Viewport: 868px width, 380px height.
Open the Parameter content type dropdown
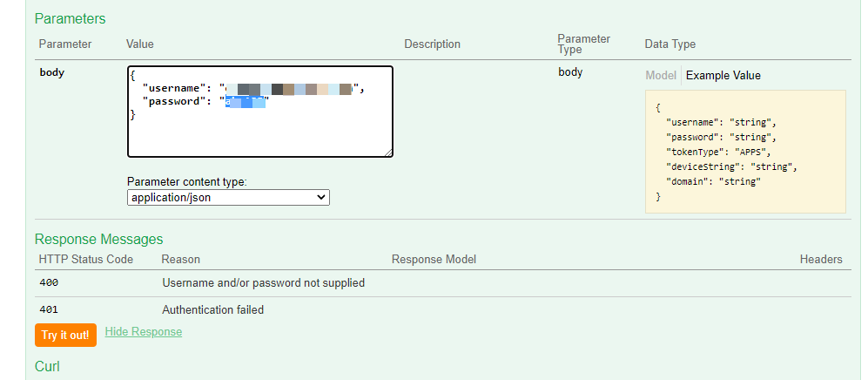click(228, 198)
